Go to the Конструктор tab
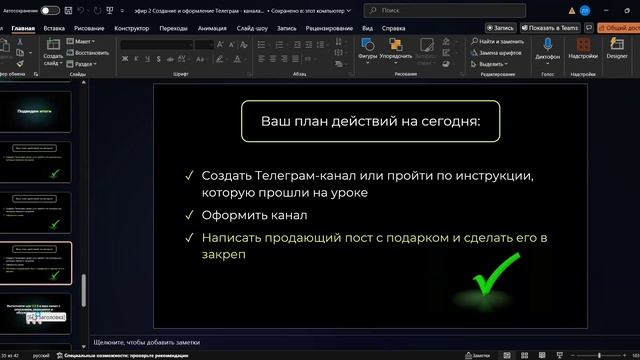Screen dimensions: 640x360 click(131, 28)
